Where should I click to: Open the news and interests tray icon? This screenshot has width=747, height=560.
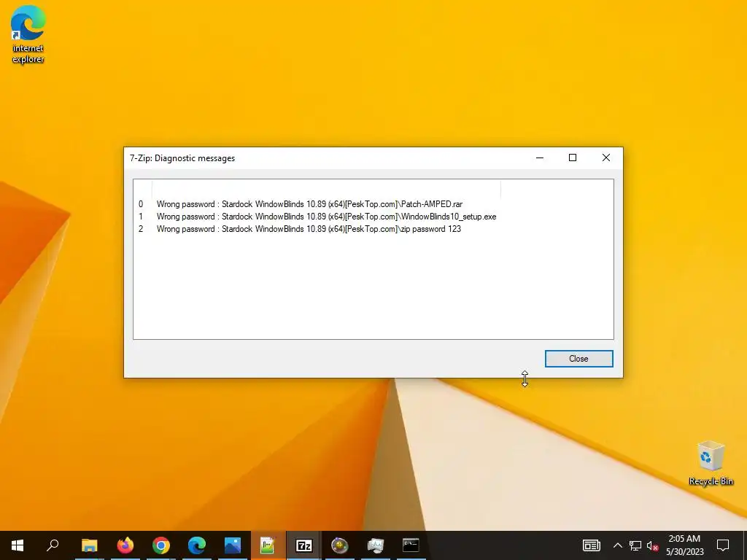coord(591,545)
